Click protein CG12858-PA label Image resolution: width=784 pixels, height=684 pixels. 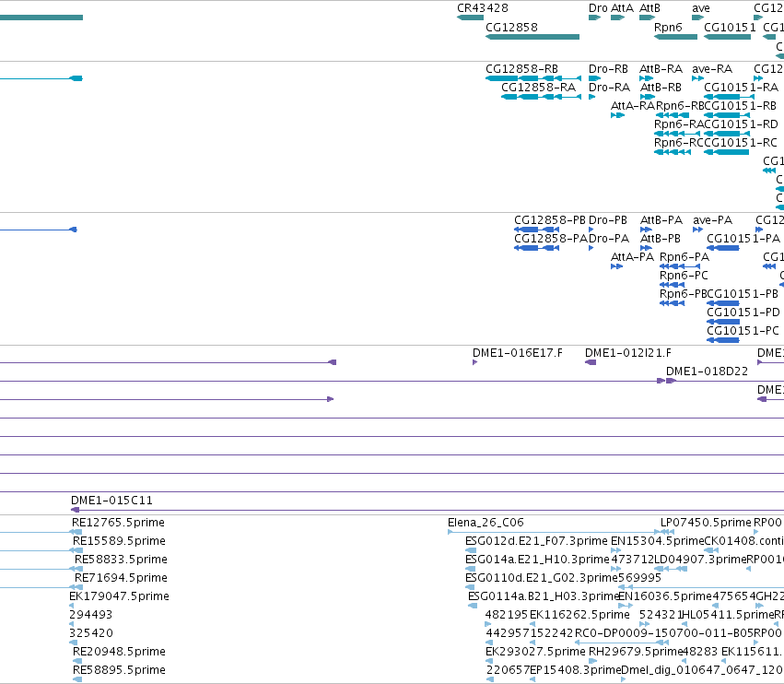click(551, 239)
